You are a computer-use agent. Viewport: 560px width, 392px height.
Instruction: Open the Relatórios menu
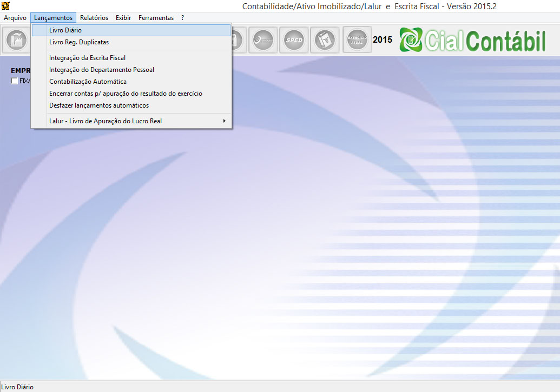click(x=94, y=18)
